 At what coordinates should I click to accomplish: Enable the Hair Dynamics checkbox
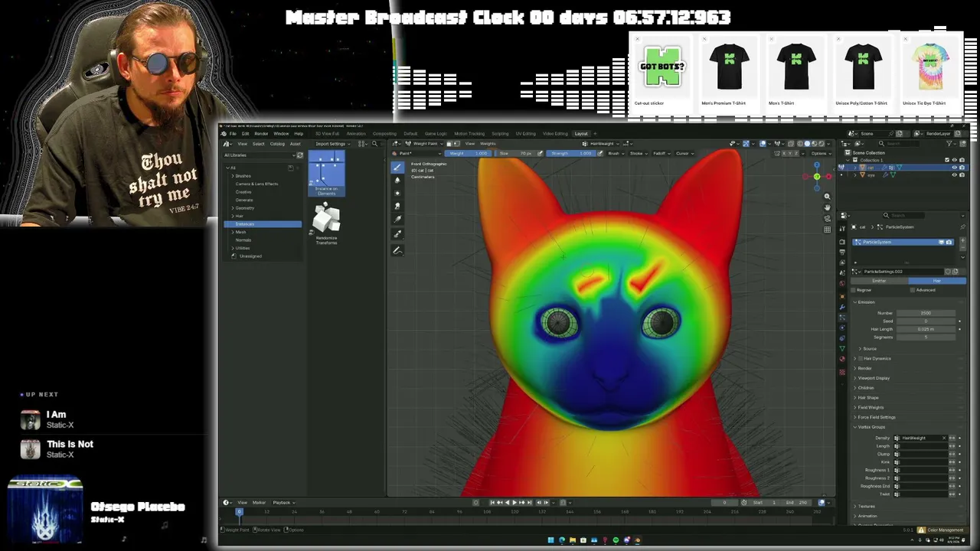point(861,358)
